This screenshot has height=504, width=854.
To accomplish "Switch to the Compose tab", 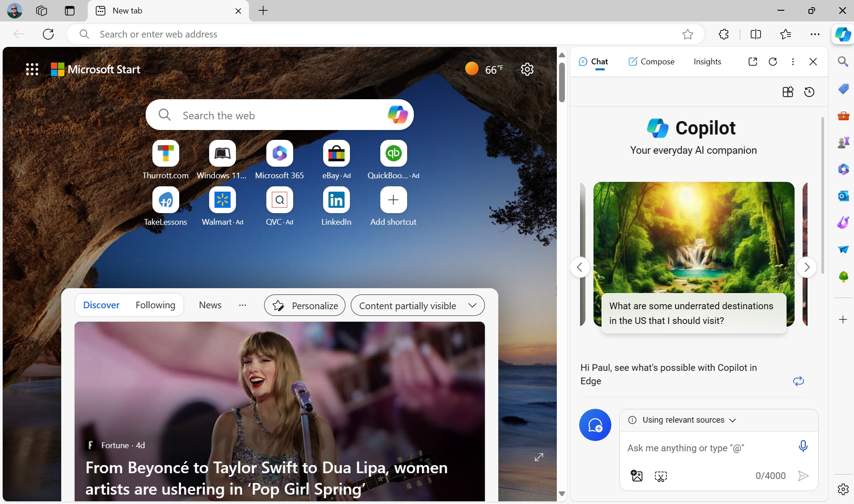I will click(651, 62).
